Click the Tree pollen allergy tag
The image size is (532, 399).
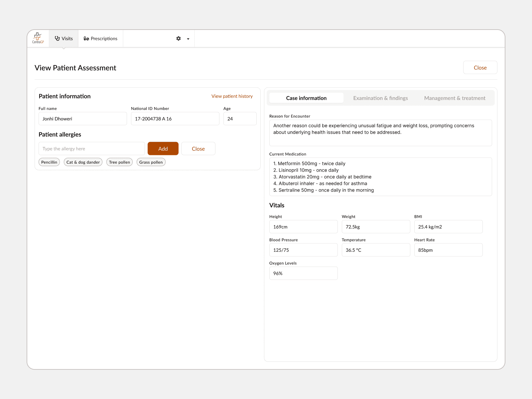pos(119,162)
